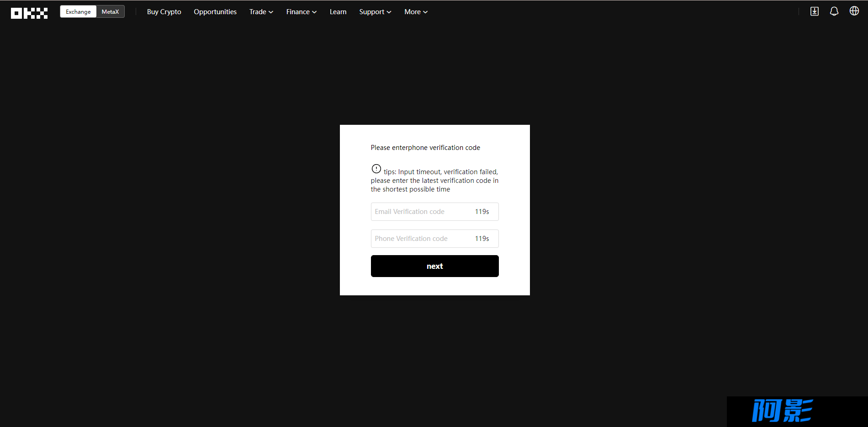
Task: Open Buy Crypto page
Action: click(164, 12)
